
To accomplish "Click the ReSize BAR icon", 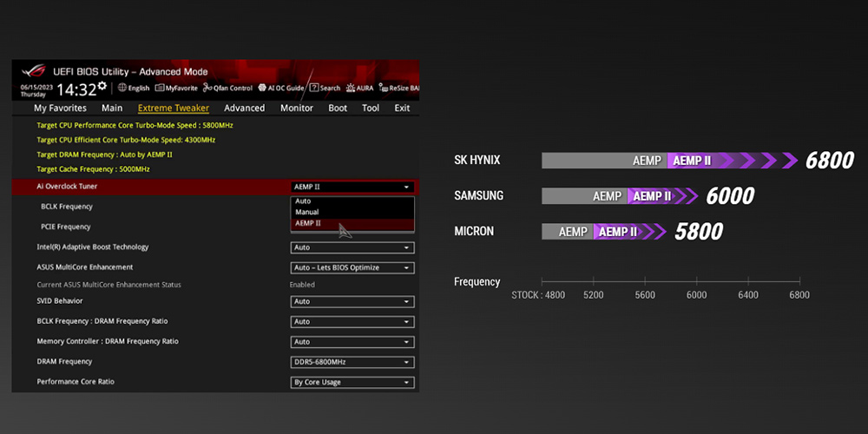I will [x=383, y=88].
